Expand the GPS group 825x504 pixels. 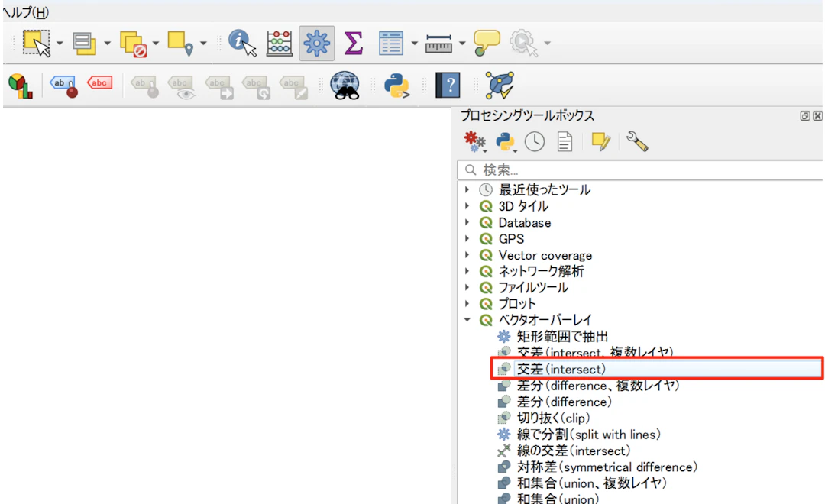tap(467, 238)
